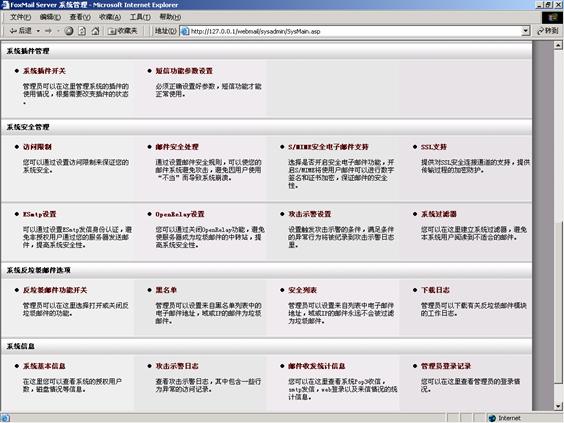Viewport: 564px width, 423px height.
Task: Click the vertical scrollbar thumb
Action: 558,303
